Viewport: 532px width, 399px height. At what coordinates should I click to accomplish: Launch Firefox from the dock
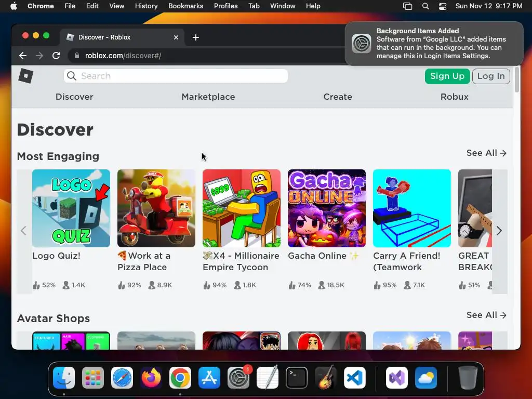(151, 378)
